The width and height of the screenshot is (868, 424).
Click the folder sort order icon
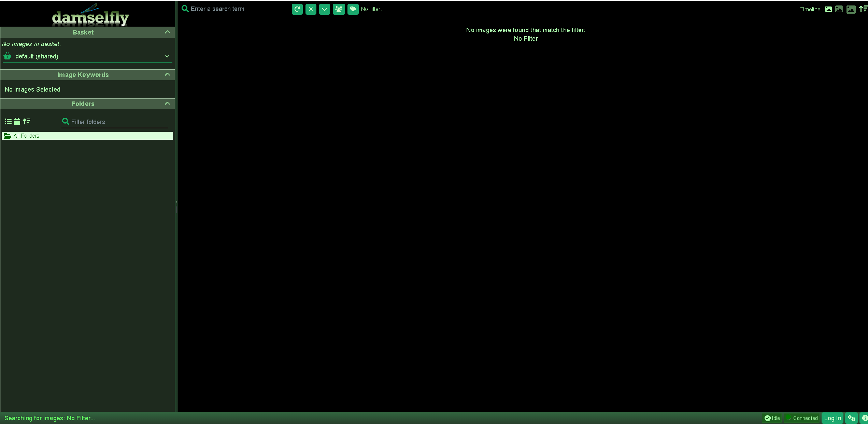click(27, 121)
